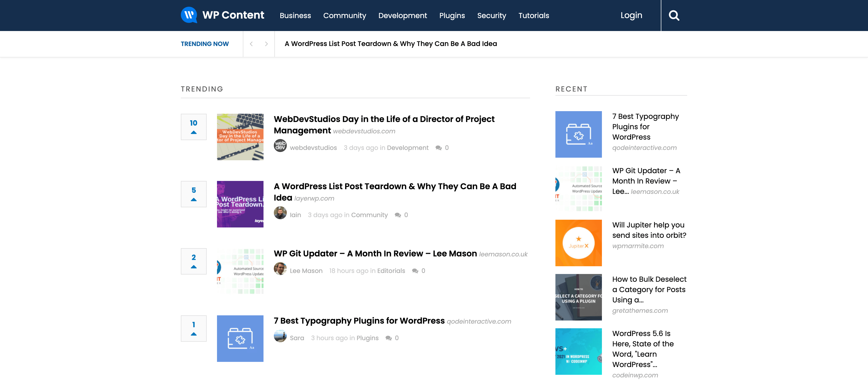868x381 pixels.
Task: Open the Development menu item
Action: coord(403,16)
